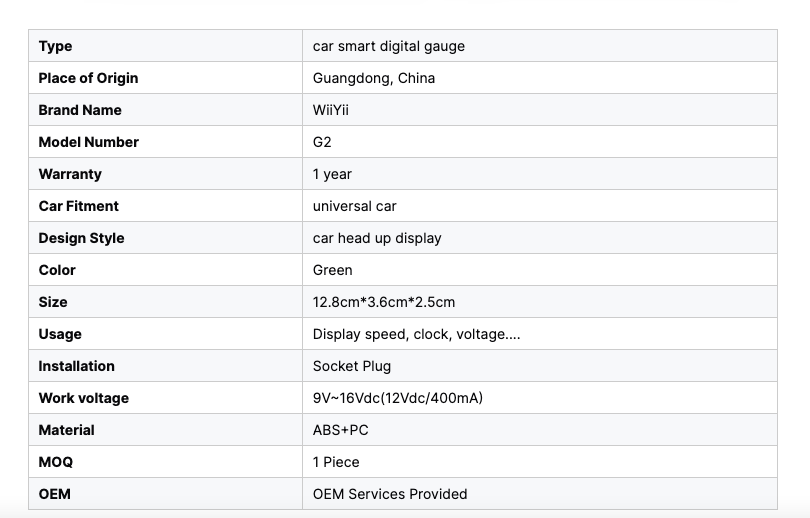Select the "12.8cm*3.6cm*2.5cm" size value
Screen dimensions: 810x518
tap(383, 302)
